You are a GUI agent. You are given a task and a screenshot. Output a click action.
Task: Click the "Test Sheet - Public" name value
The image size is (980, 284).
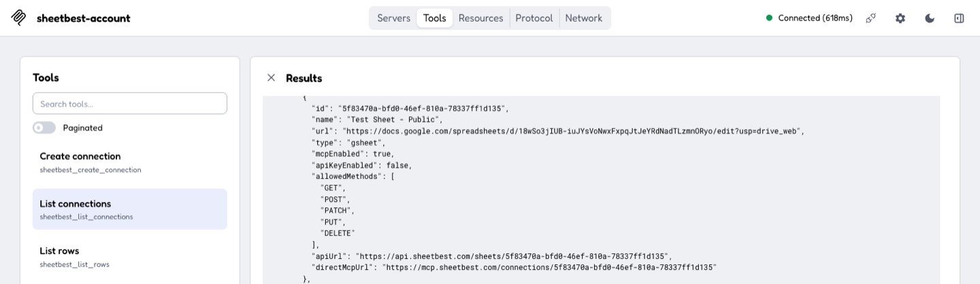click(x=395, y=120)
